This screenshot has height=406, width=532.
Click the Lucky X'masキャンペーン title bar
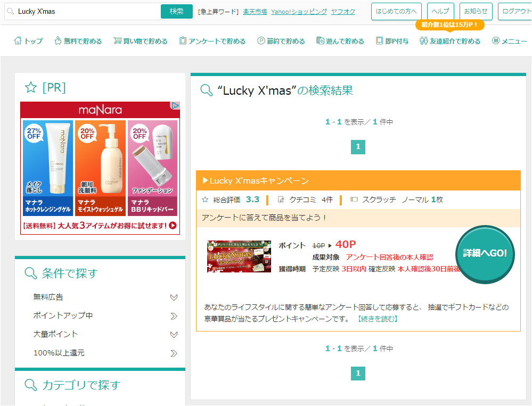click(x=358, y=180)
